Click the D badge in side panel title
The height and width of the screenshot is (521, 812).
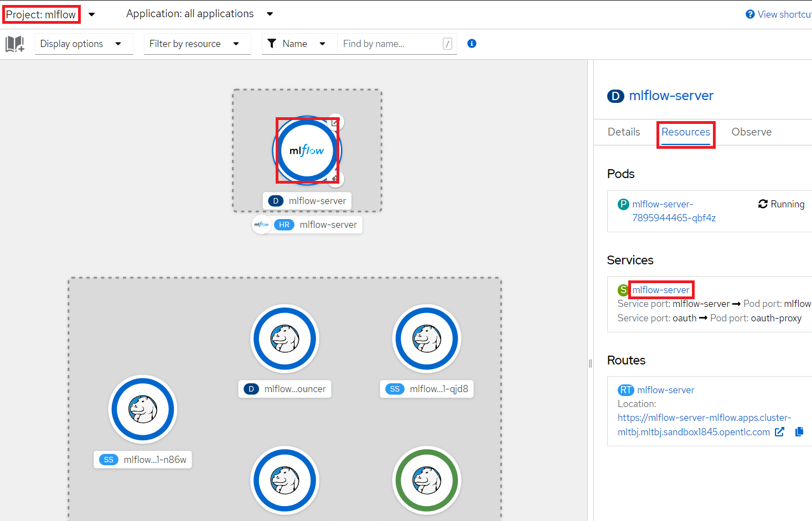click(x=616, y=96)
